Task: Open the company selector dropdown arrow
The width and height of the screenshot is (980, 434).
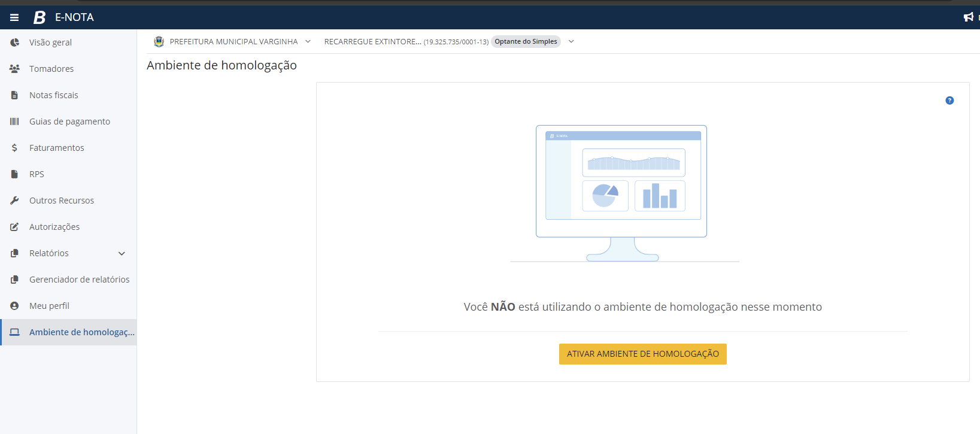Action: pyautogui.click(x=571, y=41)
